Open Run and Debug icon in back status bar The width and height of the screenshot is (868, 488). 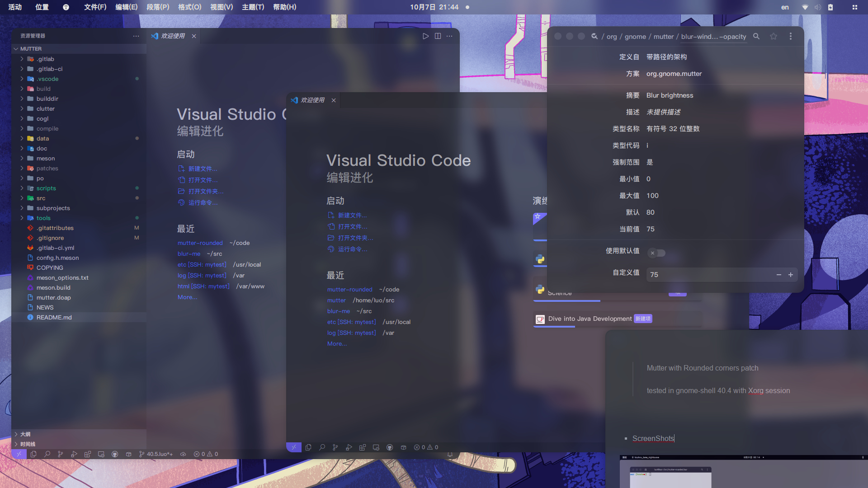pyautogui.click(x=74, y=454)
